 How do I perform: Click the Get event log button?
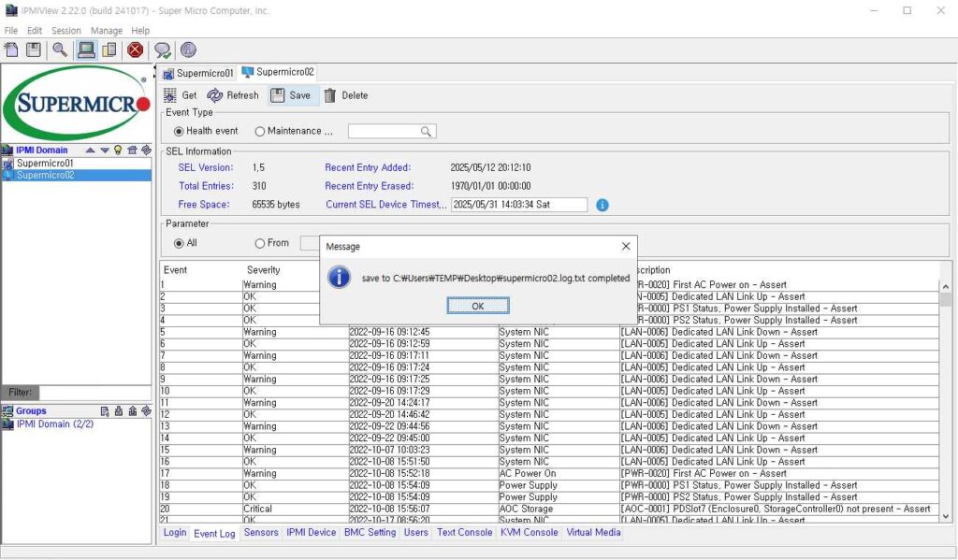coord(181,95)
